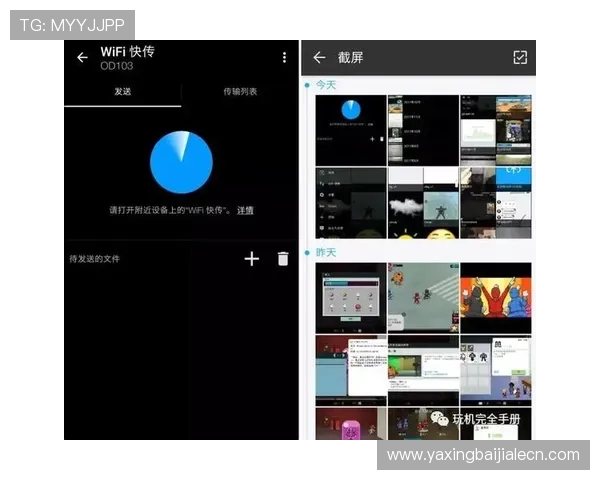Open the first thumbnail under 昨天
600x480 pixels.
click(350, 298)
